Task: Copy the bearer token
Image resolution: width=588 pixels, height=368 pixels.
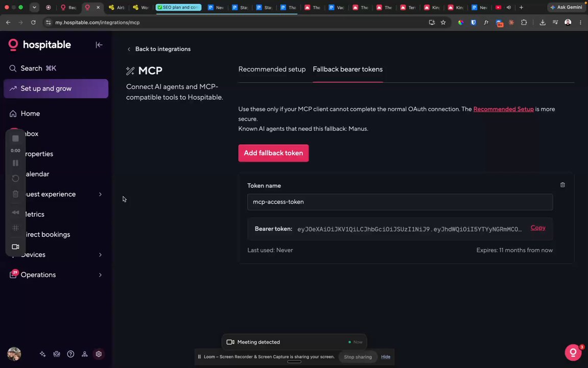Action: pos(538,228)
